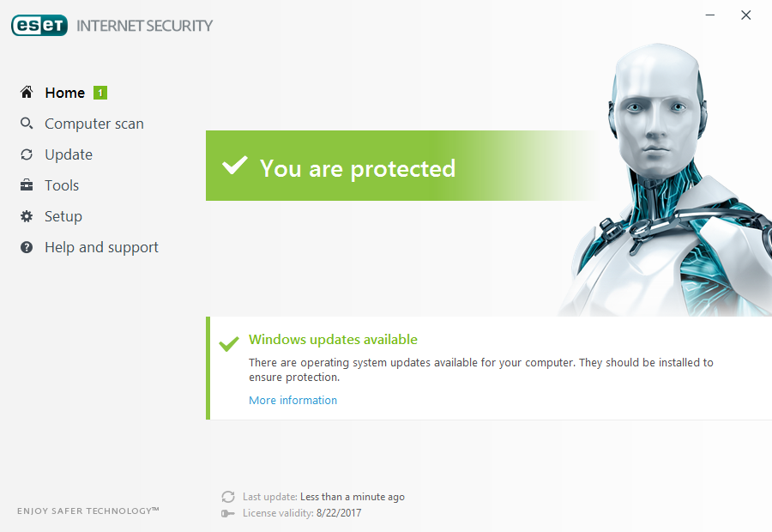Screen dimensions: 772x532
Task: Click the Setup gear icon
Action: (x=27, y=216)
